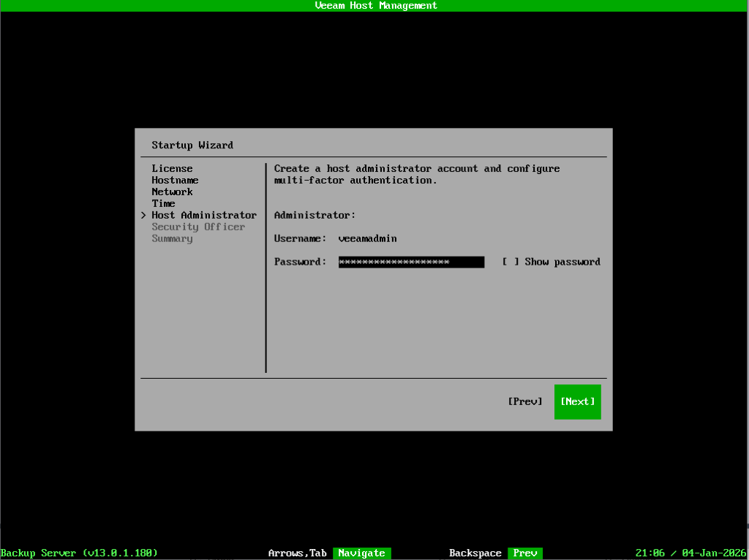This screenshot has width=749, height=560.
Task: Click the Prev button
Action: tap(524, 401)
